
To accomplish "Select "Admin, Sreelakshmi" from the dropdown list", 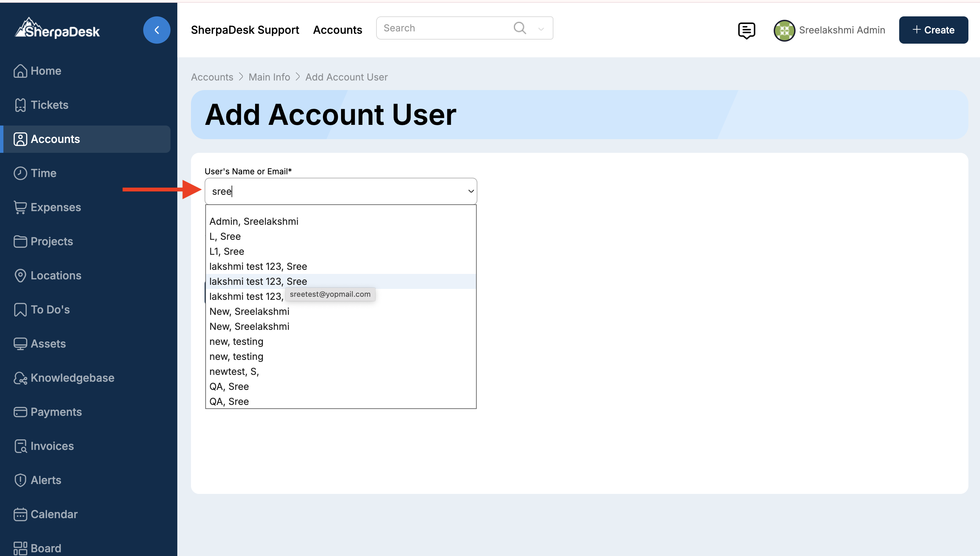I will point(254,221).
